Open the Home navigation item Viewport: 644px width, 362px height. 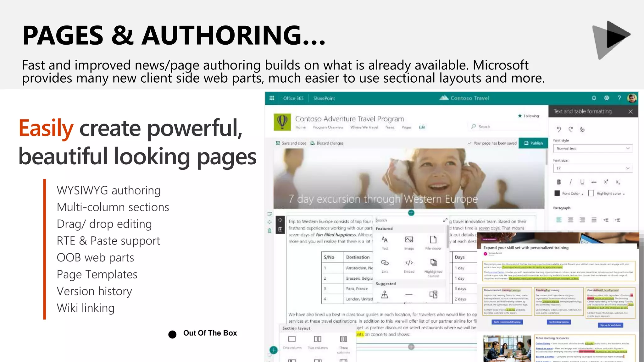300,127
